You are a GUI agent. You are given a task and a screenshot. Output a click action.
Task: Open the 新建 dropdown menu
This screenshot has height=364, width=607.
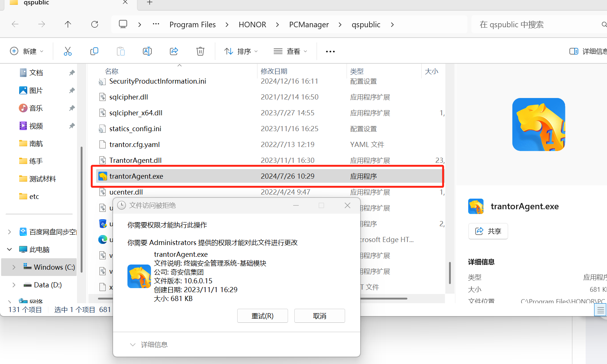(27, 51)
